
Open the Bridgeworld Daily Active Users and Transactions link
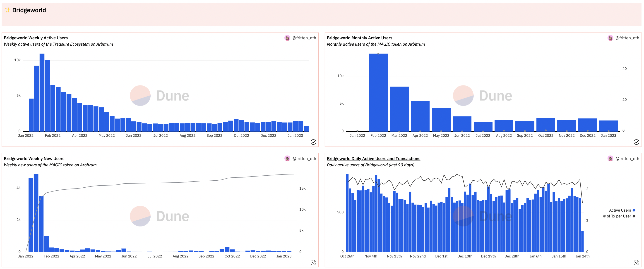pos(373,159)
